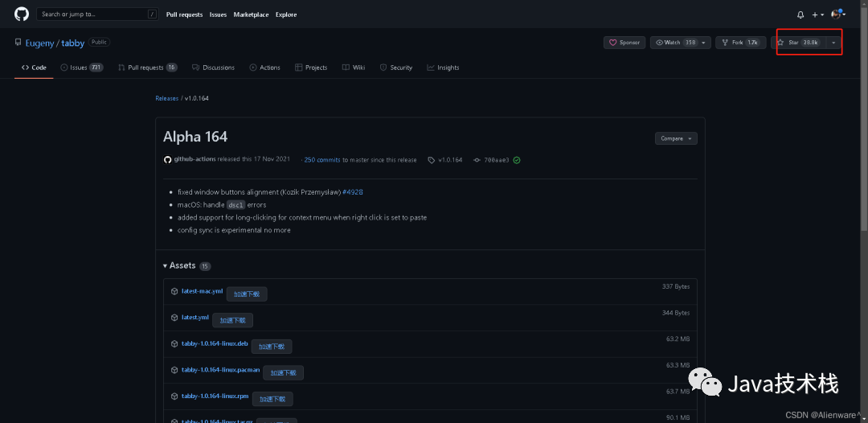Open pull request #4928 link
This screenshot has height=423, width=868.
[353, 192]
